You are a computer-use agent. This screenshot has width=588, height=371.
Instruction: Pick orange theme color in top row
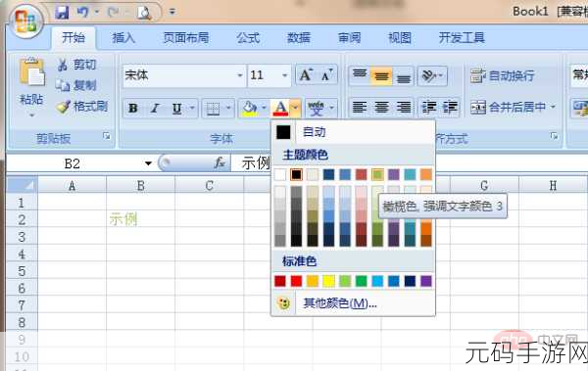point(426,174)
